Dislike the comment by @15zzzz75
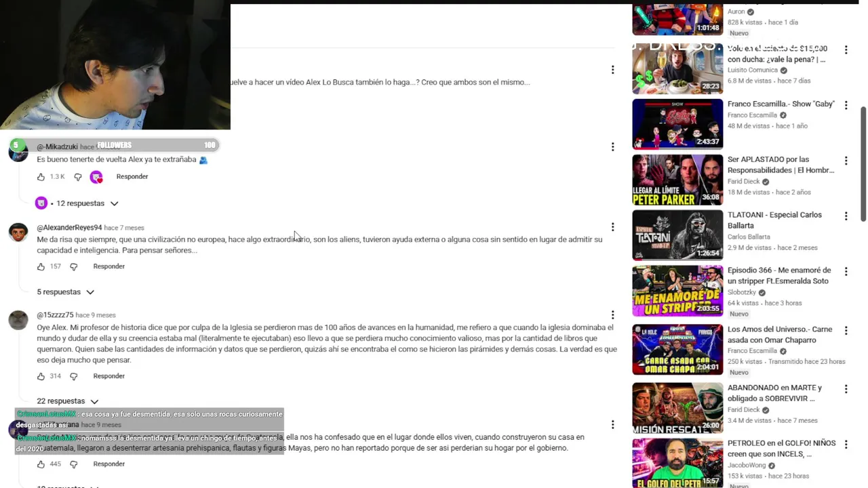The image size is (868, 488). pyautogui.click(x=74, y=376)
